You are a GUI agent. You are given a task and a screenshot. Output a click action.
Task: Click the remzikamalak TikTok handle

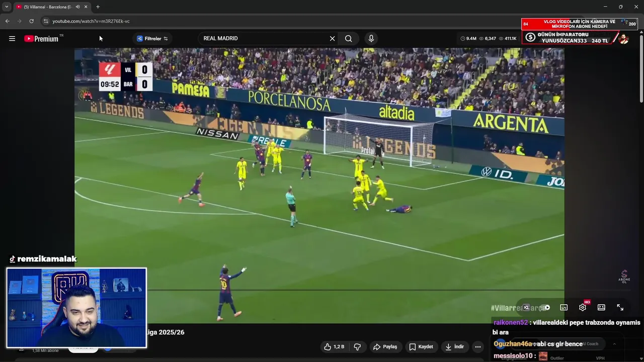43,259
